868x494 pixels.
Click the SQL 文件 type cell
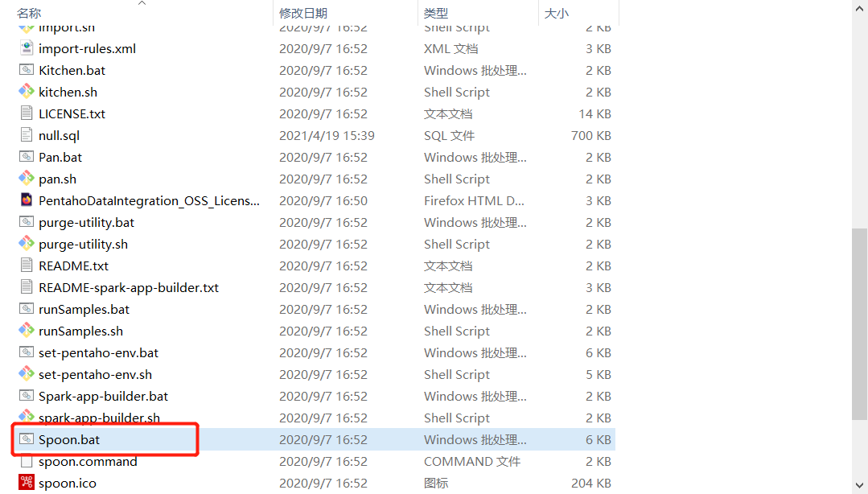click(x=449, y=136)
